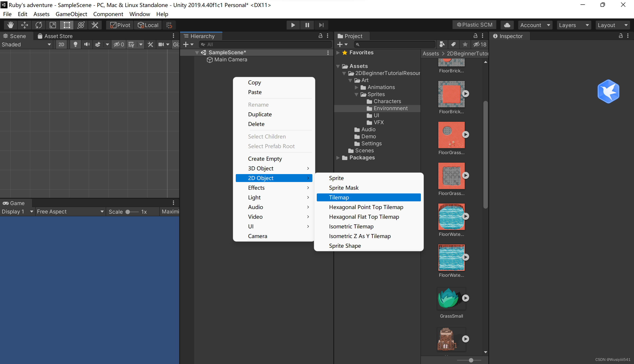
Task: Toggle 2D view mode in Scene
Action: coord(61,44)
